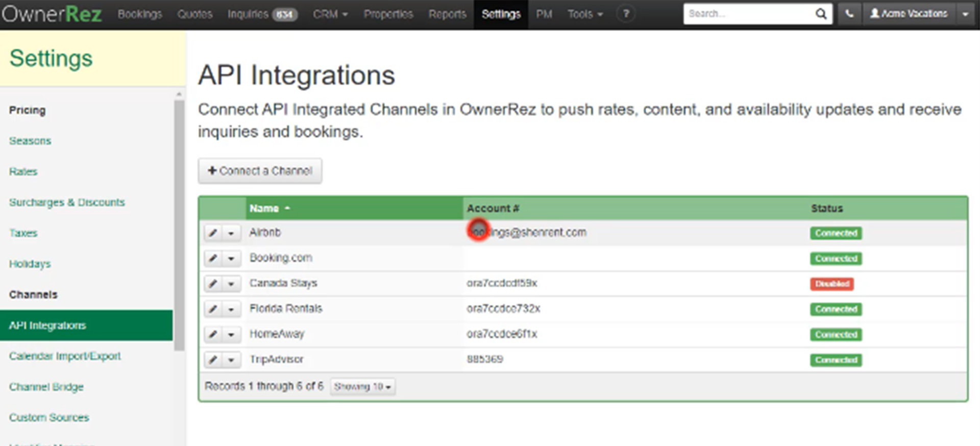Open Custom Sources in sidebar
Image resolution: width=980 pixels, height=446 pixels.
pos(49,417)
